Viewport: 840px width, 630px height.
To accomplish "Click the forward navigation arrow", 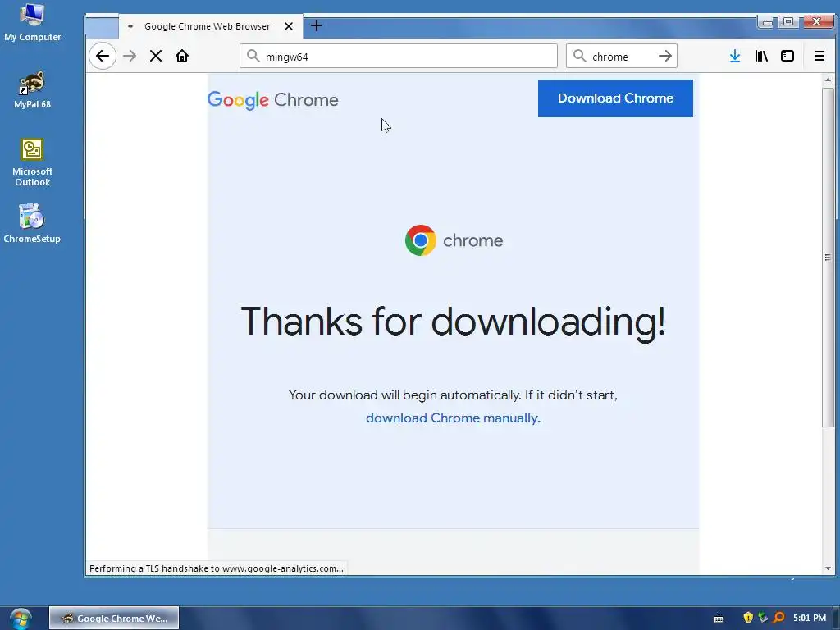I will (129, 57).
